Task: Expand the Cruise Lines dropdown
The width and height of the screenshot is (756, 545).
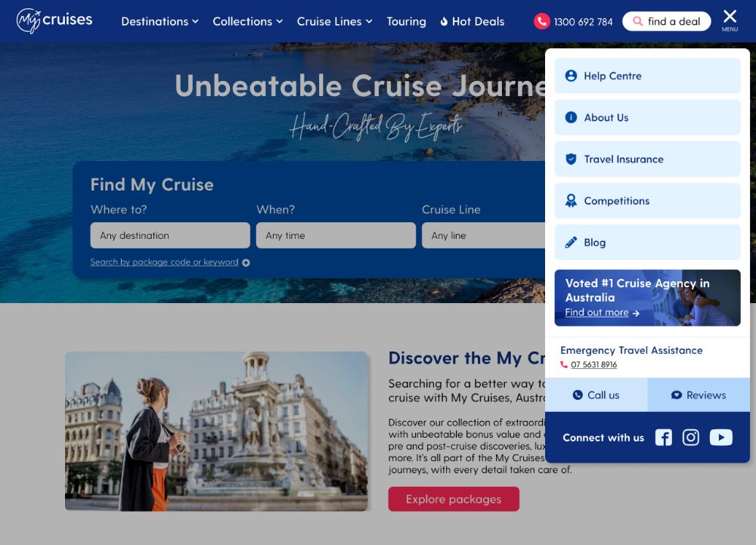Action: (x=334, y=22)
